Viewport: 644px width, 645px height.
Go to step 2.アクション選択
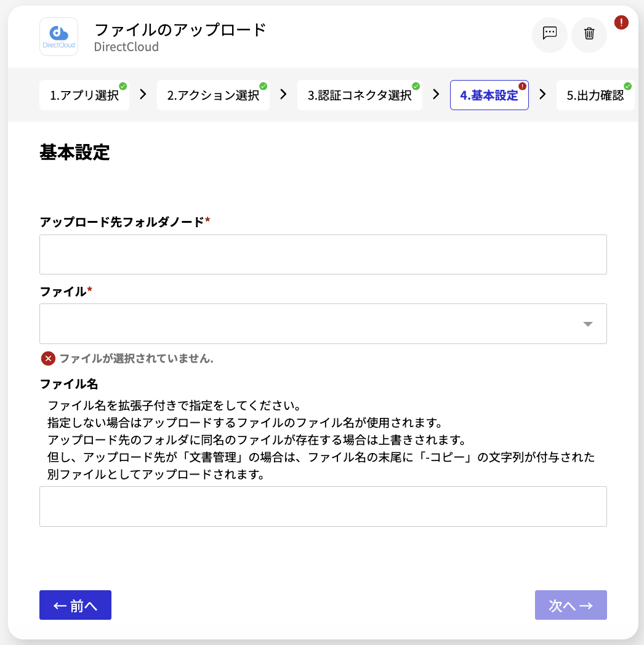click(213, 95)
